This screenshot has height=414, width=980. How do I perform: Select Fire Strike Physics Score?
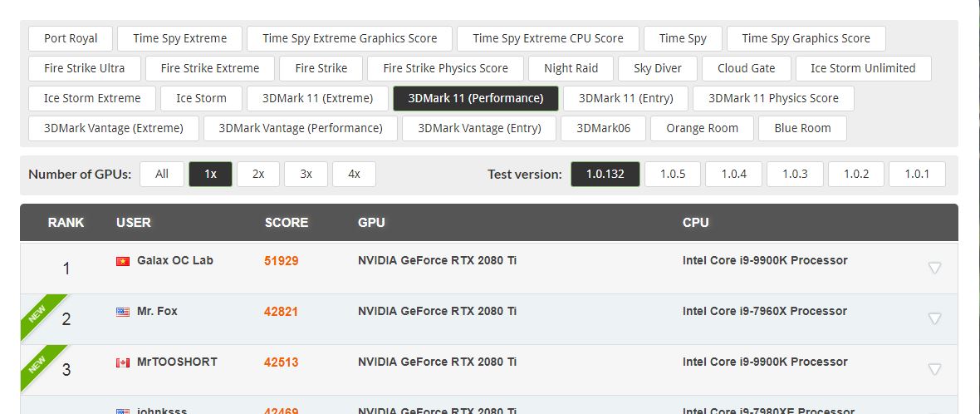[x=446, y=68]
